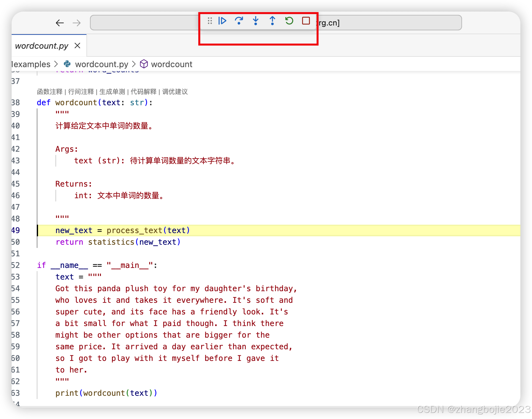The image size is (532, 419).
Task: Click the debug Continue button
Action: [x=222, y=21]
